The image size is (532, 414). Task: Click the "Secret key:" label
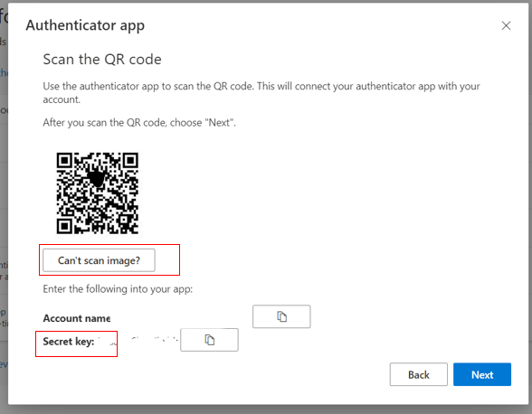point(69,341)
